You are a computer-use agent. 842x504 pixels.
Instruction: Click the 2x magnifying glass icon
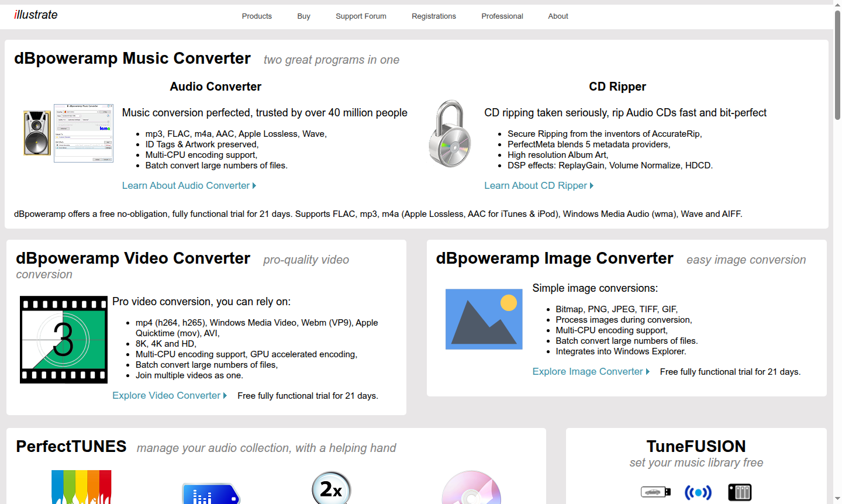coord(332,488)
